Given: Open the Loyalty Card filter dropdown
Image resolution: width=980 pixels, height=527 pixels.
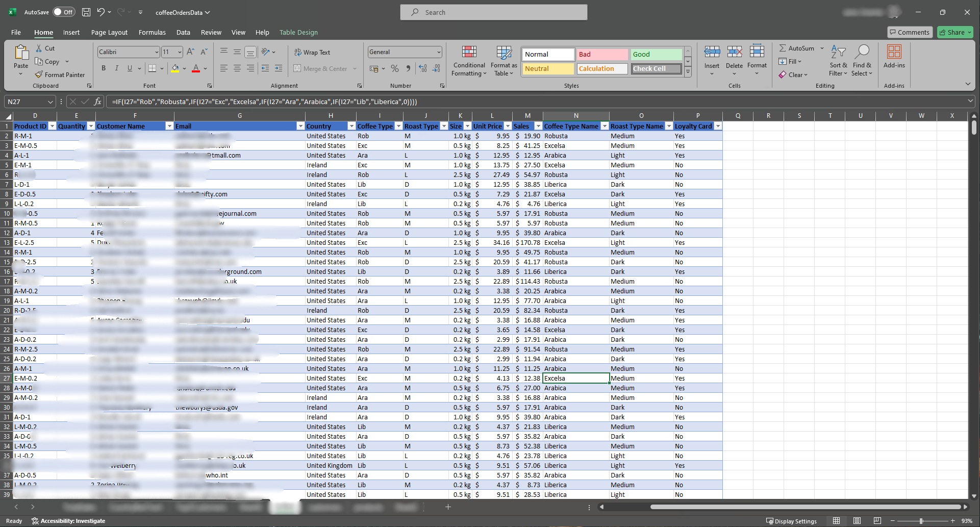Looking at the screenshot, I should tap(718, 126).
